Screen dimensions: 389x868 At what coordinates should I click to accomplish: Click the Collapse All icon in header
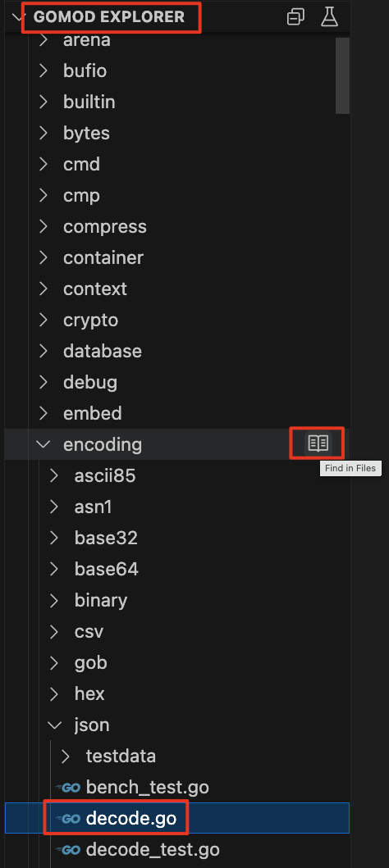pyautogui.click(x=295, y=17)
